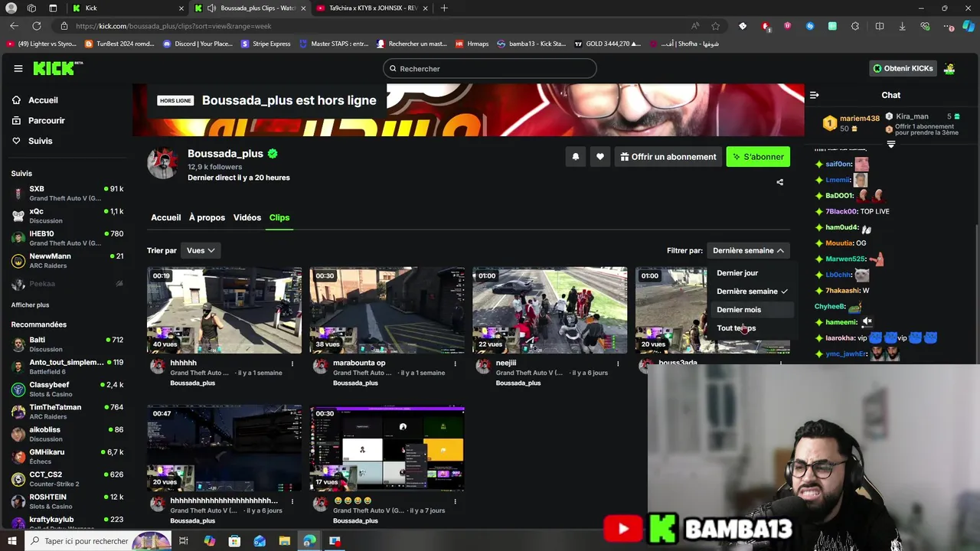The height and width of the screenshot is (551, 980).
Task: Switch to the Ta9chira x KTYB browser tab
Action: point(371,8)
